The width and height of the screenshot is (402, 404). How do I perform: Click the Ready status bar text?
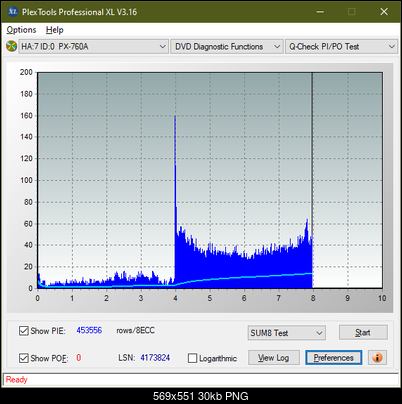(x=16, y=379)
